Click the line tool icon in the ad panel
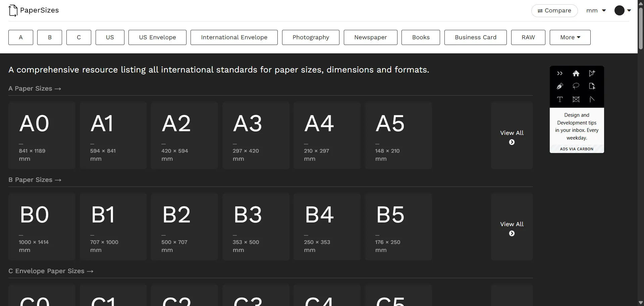This screenshot has width=644, height=306. click(x=592, y=99)
